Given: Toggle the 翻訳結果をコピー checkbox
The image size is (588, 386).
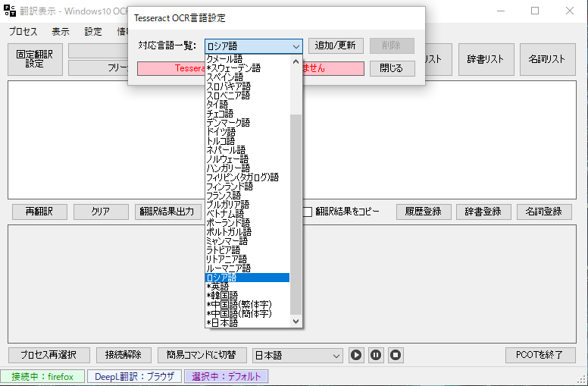Looking at the screenshot, I should point(307,212).
